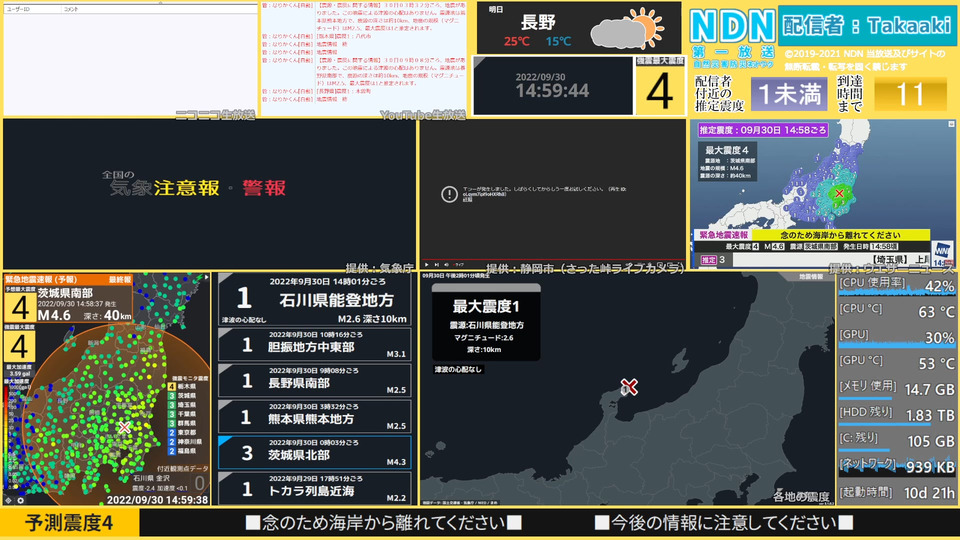Image resolution: width=960 pixels, height=540 pixels.
Task: Click the 予測震度4 yellow label
Action: 70,523
